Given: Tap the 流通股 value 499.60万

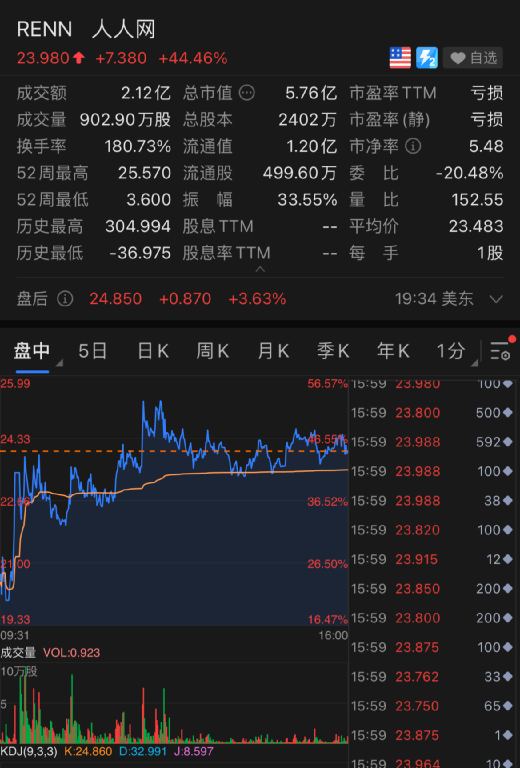Looking at the screenshot, I should [300, 173].
